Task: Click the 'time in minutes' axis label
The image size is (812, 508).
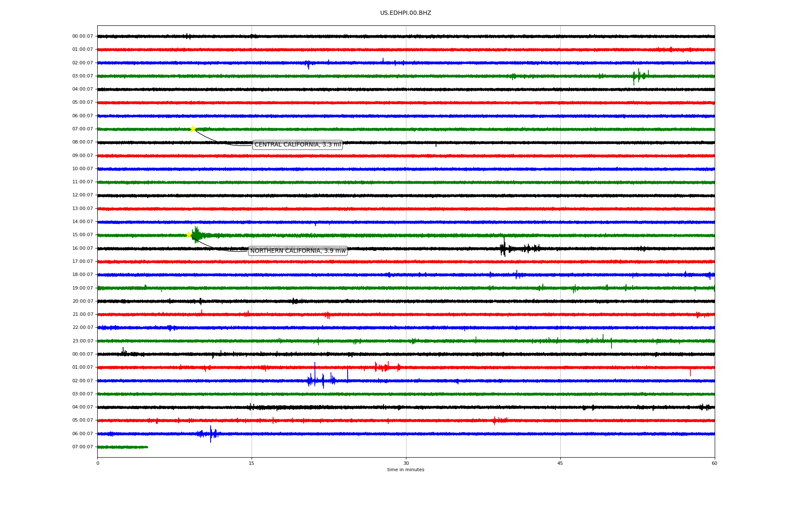Action: coord(405,469)
